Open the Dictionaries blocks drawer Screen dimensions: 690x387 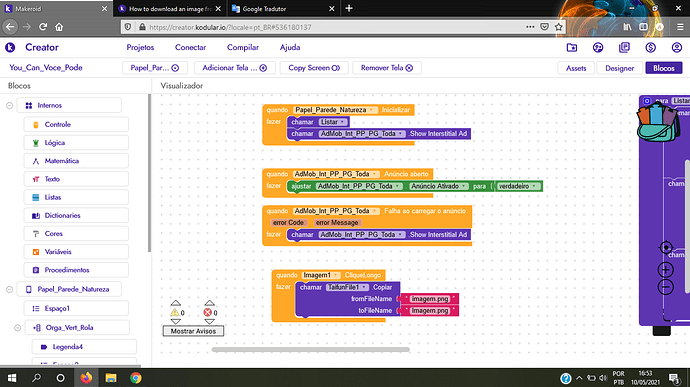76,216
